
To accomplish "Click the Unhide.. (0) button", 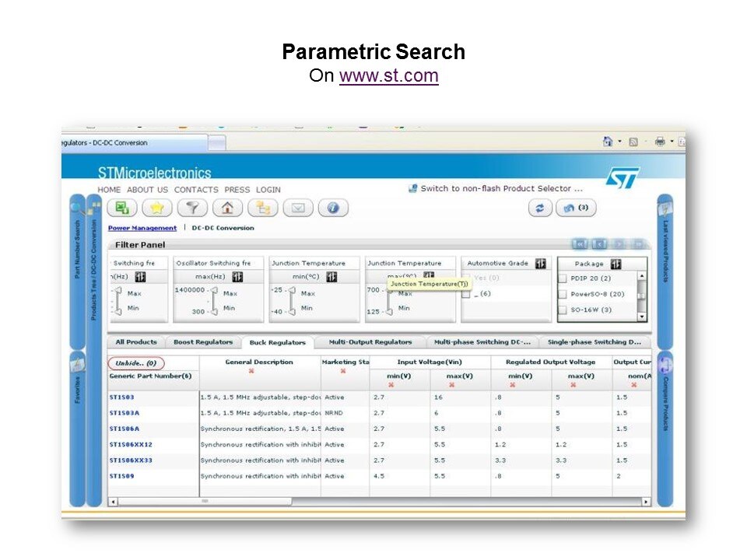I will 136,363.
